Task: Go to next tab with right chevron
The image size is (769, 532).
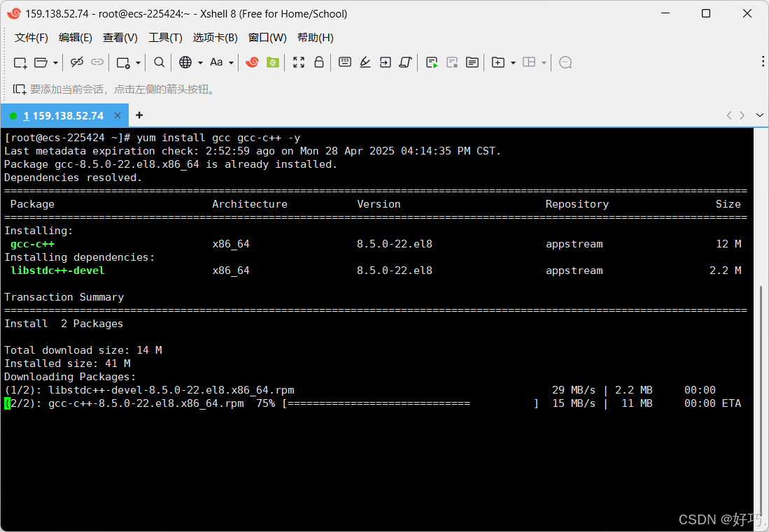Action: pyautogui.click(x=742, y=115)
